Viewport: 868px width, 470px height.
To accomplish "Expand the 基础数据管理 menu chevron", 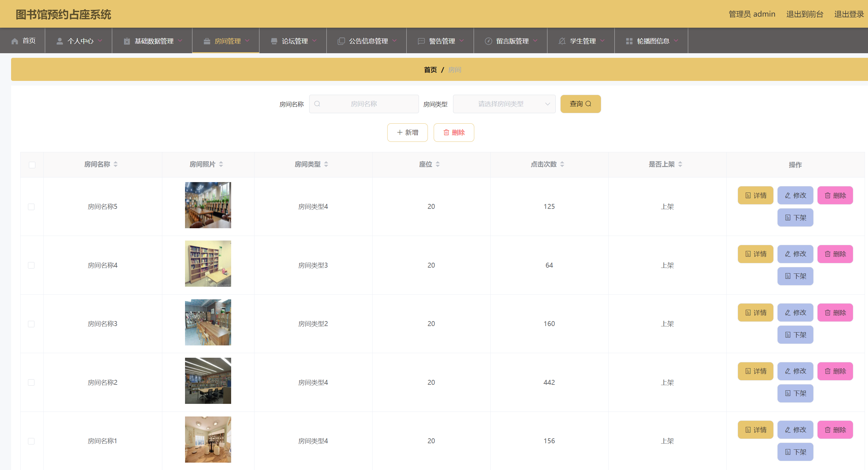I will [180, 41].
